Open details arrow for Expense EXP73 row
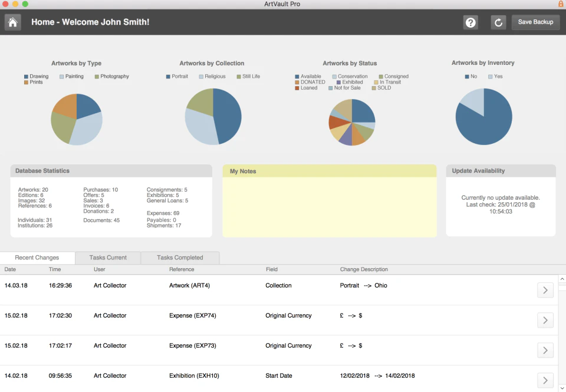Viewport: 566px width, 392px height. click(x=545, y=350)
